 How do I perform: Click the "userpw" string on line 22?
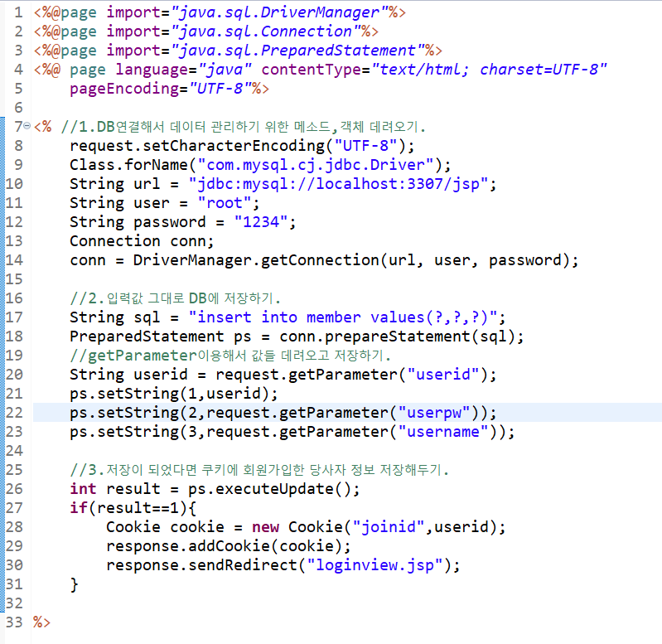click(x=434, y=413)
